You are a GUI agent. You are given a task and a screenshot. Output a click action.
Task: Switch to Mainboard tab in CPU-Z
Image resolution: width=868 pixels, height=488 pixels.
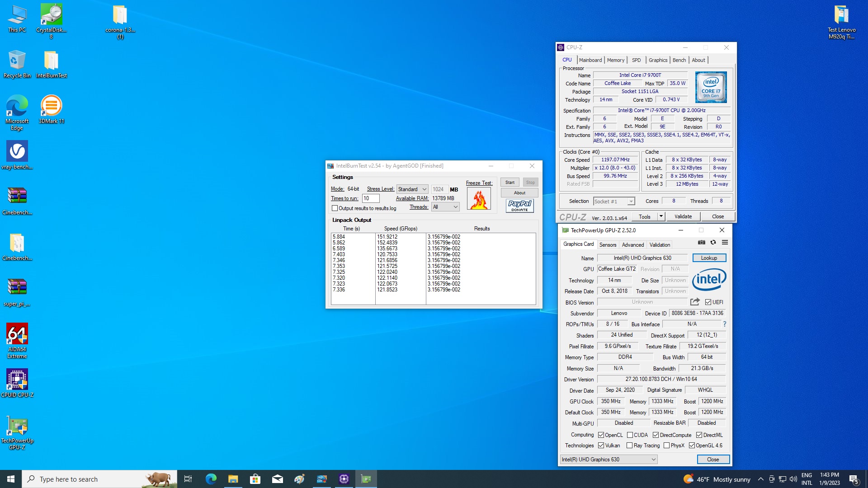click(x=590, y=60)
